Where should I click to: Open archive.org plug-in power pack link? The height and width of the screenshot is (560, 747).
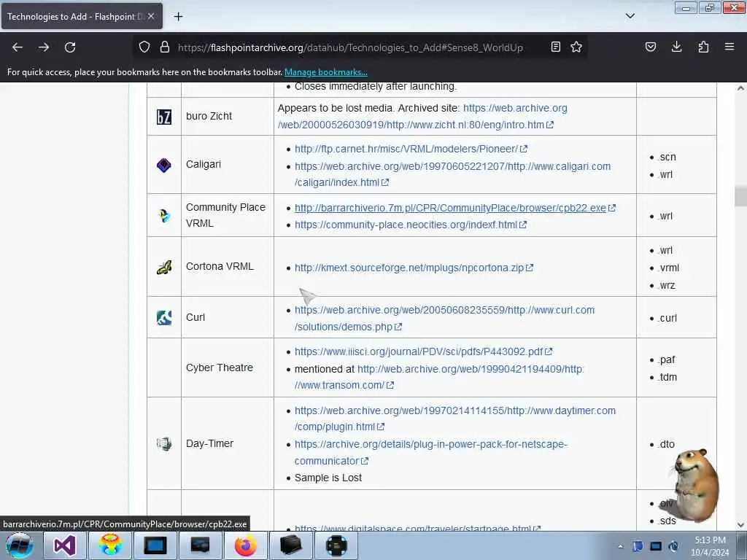tap(430, 452)
